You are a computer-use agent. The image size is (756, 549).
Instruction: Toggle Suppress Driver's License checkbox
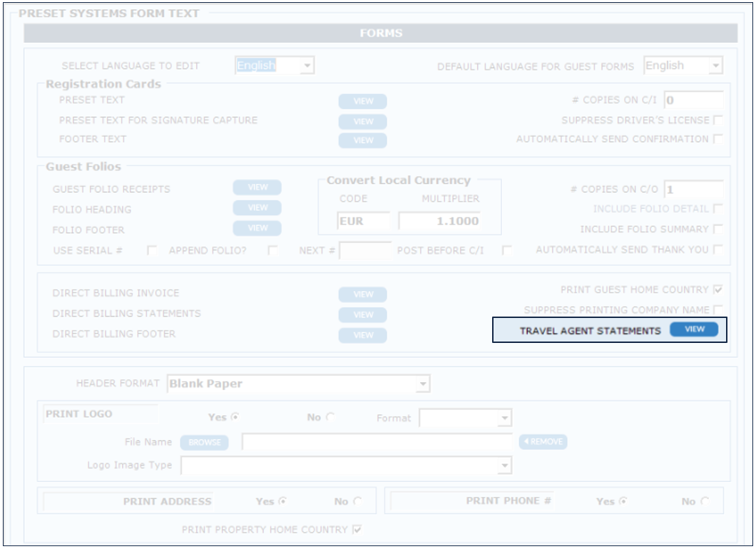tap(717, 120)
